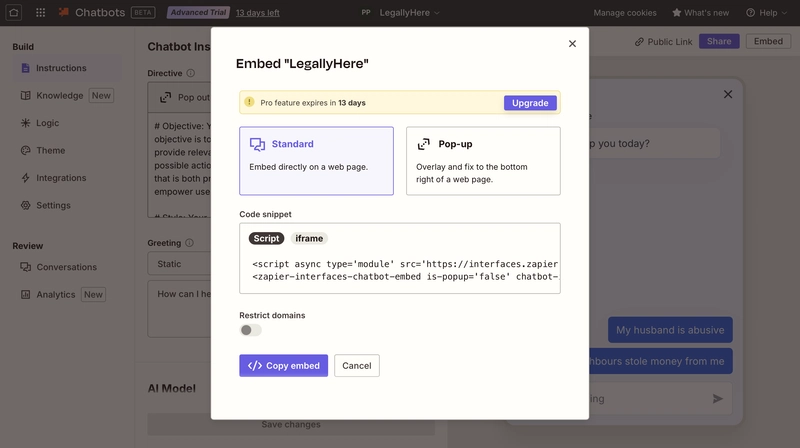The width and height of the screenshot is (800, 448).
Task: Click the Advanced Trial badge
Action: 198,12
